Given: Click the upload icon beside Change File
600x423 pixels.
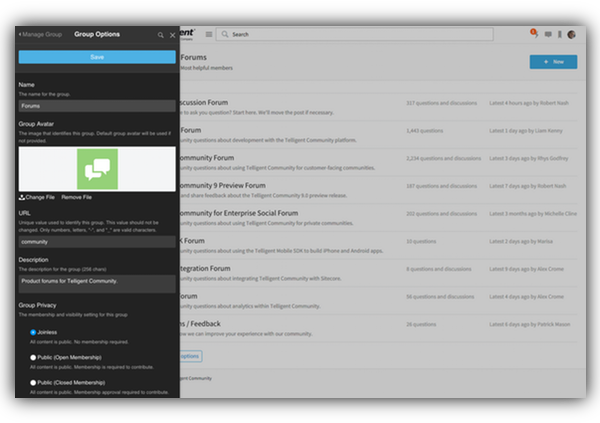Looking at the screenshot, I should (x=22, y=198).
